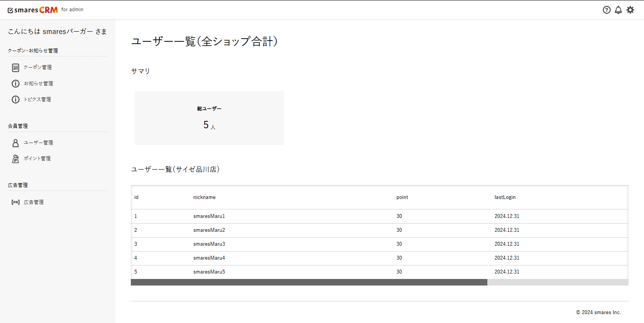
Task: Click the サマリ heading
Action: coord(140,71)
